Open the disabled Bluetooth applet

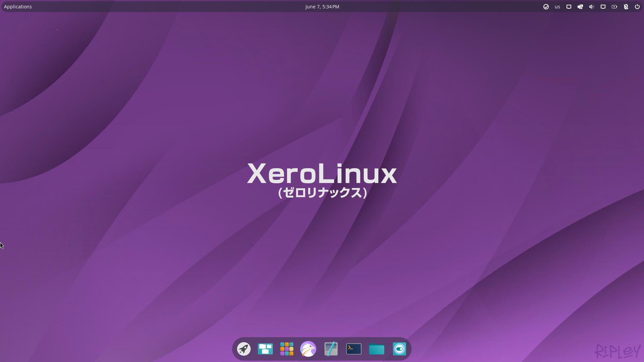click(626, 7)
